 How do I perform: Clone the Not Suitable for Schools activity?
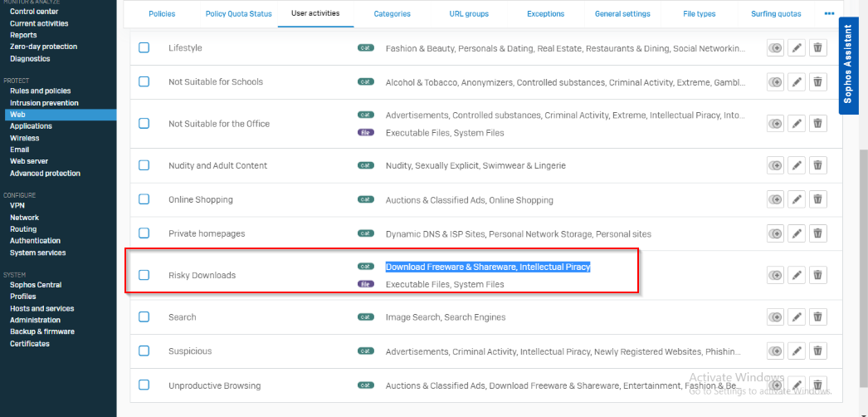click(776, 82)
